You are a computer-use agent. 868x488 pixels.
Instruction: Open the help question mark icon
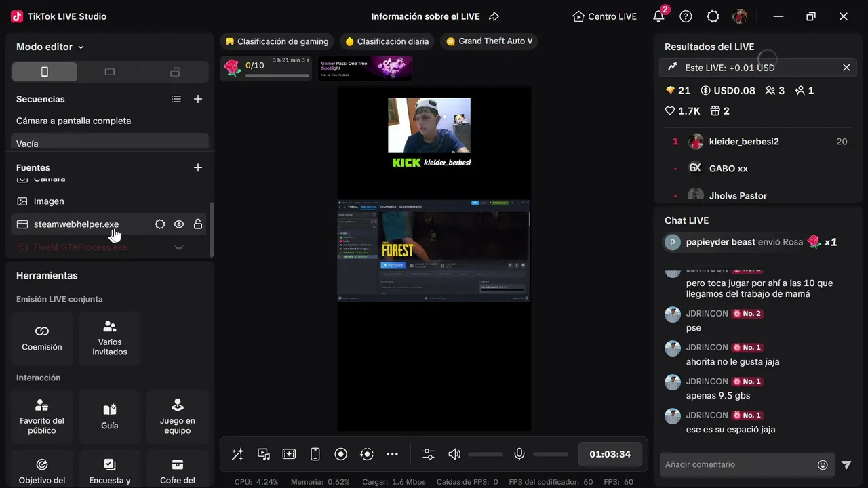[686, 16]
